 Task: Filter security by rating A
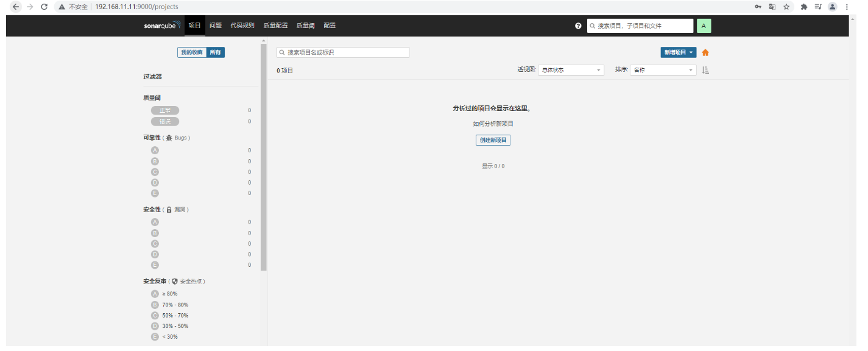(155, 222)
